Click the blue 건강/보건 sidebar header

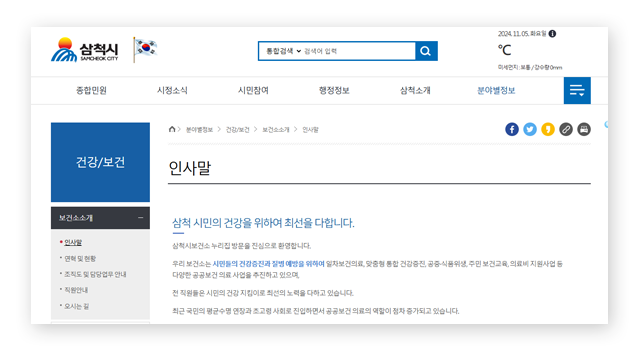click(x=100, y=162)
